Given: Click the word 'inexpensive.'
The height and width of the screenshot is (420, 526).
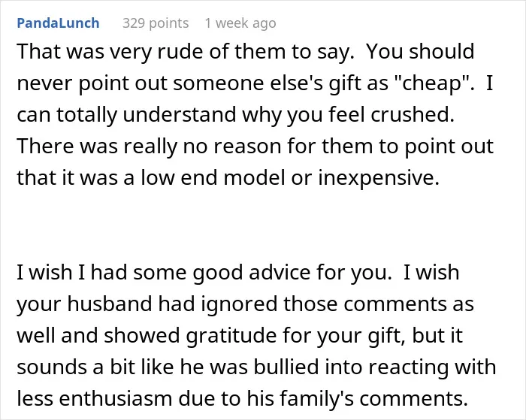Looking at the screenshot, I should [379, 177].
